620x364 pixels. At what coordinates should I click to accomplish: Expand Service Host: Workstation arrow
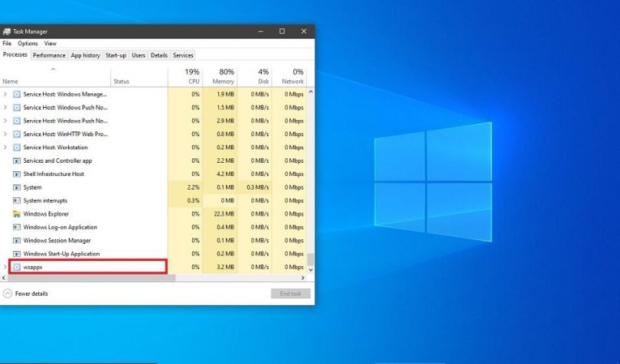tap(6, 148)
